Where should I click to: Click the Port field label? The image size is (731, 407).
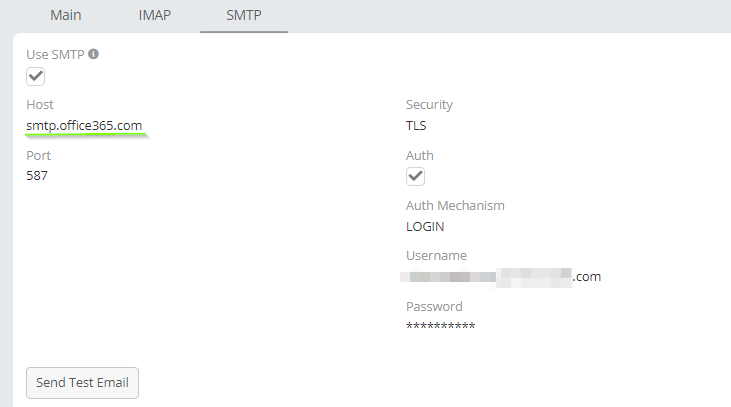click(39, 155)
